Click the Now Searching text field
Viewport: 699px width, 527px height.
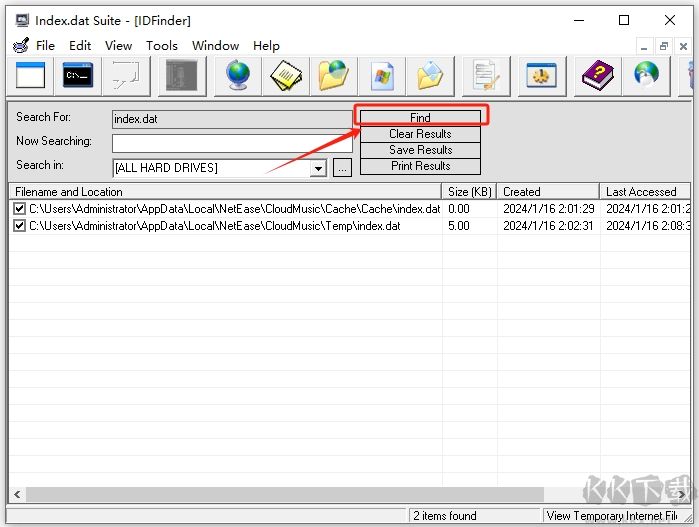[x=232, y=144]
